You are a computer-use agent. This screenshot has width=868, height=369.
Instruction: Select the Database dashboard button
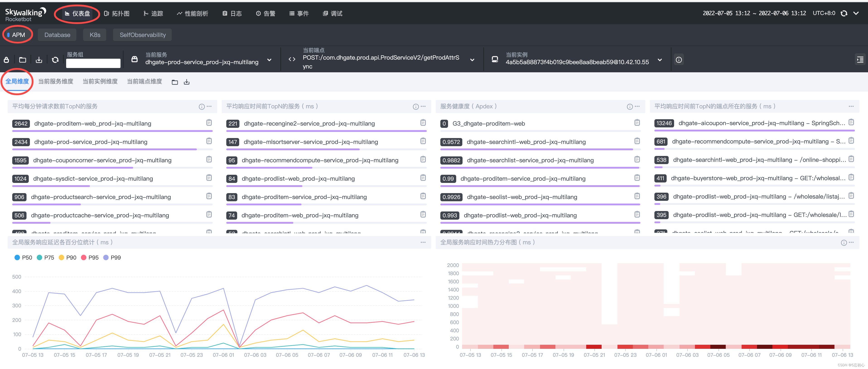point(57,35)
